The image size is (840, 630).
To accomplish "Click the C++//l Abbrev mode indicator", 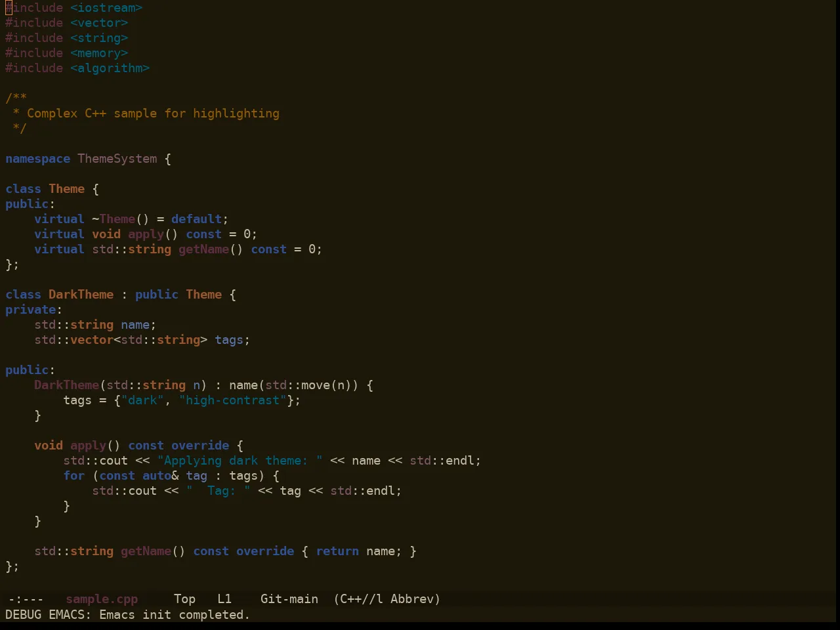I will pos(387,599).
